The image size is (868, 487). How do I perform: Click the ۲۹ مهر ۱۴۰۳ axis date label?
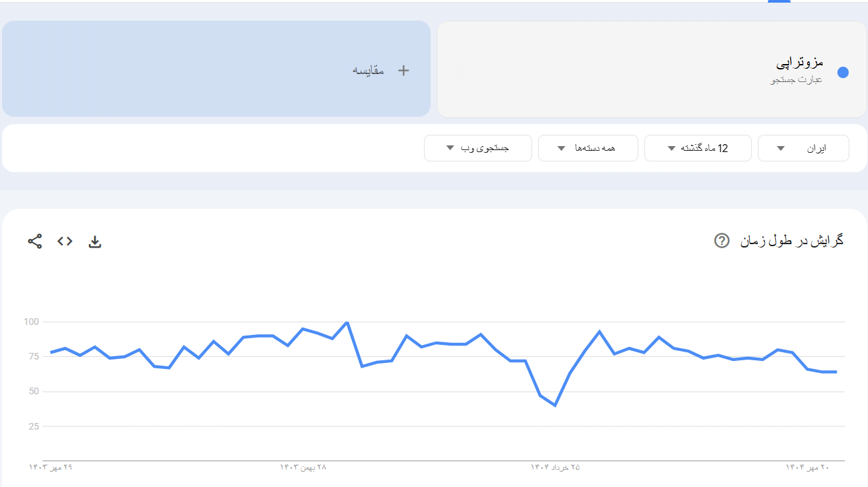coord(51,468)
